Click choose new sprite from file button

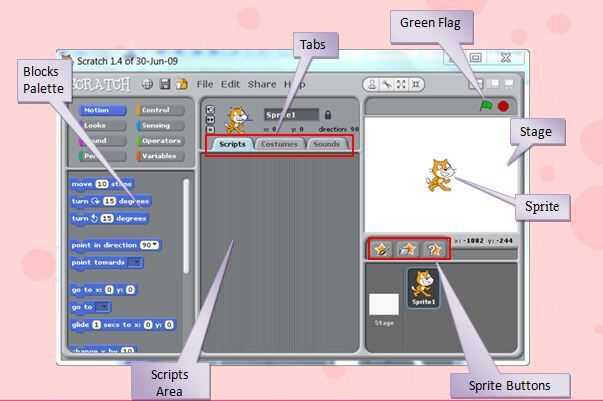(408, 250)
